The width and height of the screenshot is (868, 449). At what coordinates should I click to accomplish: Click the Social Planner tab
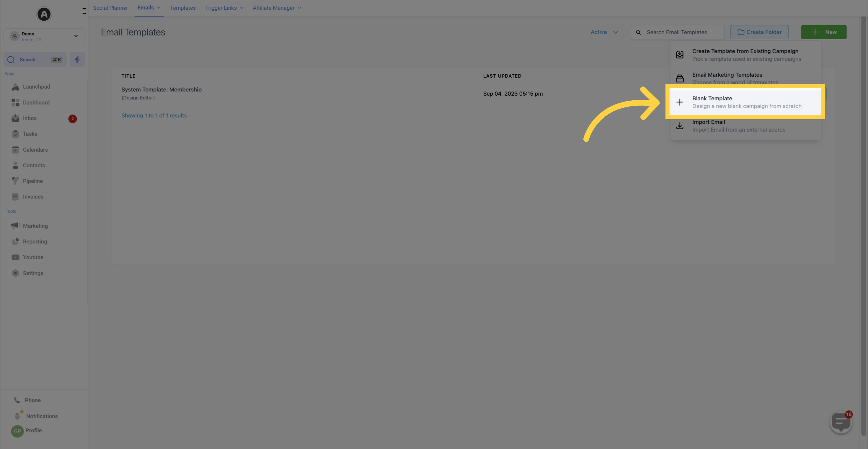(110, 8)
